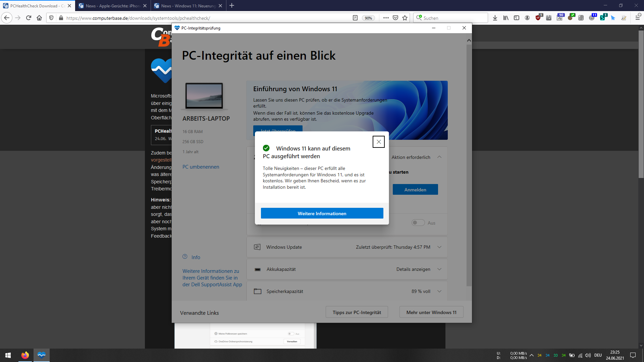Click the Windows Update icon in the health list
Viewport: 644px width, 362px height.
tap(257, 247)
